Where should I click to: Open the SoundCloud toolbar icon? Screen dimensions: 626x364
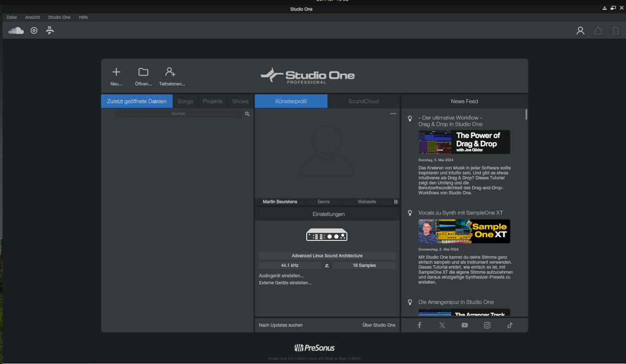tap(16, 30)
